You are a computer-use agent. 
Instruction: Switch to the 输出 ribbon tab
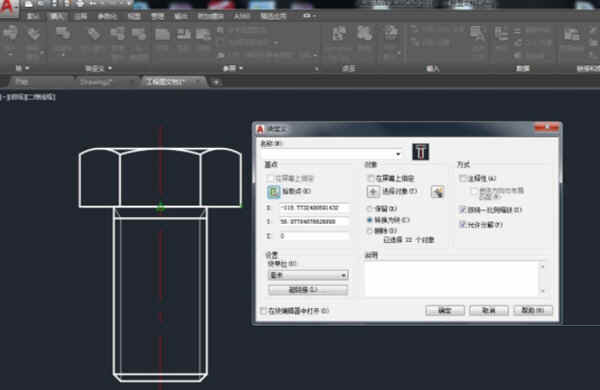coord(181,16)
